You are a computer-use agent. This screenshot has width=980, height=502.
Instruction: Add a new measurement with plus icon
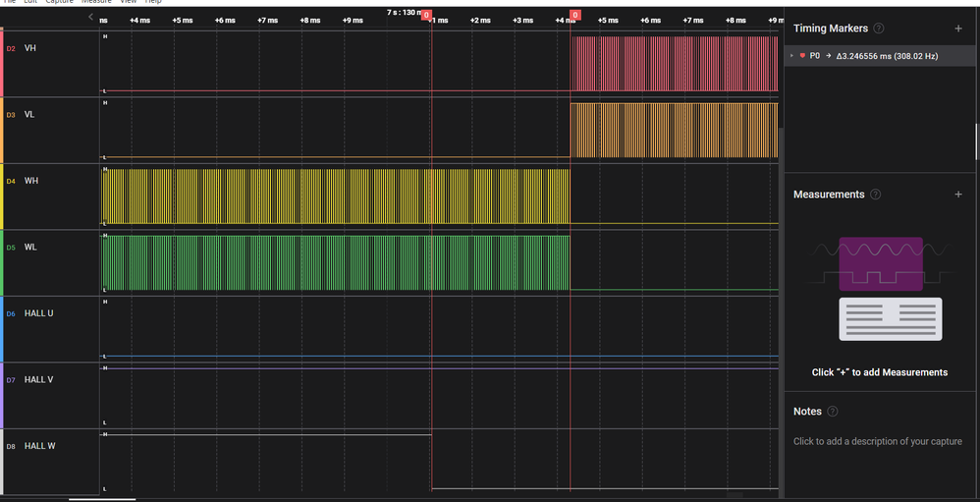coord(958,195)
